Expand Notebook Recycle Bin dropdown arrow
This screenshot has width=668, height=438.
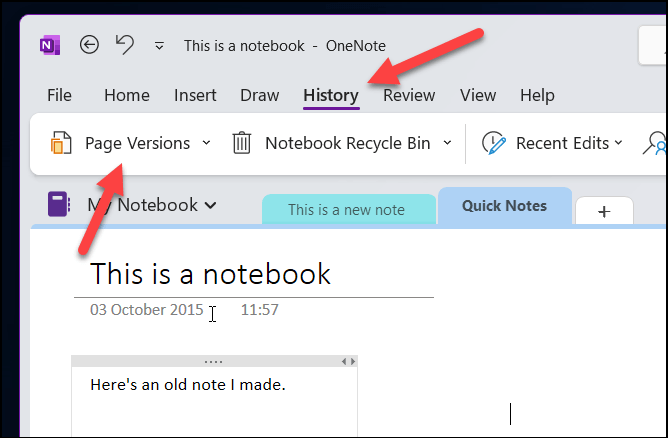coord(447,143)
